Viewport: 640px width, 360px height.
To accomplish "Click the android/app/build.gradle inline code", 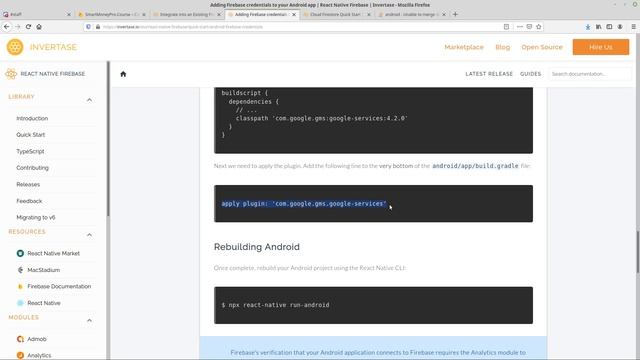I will click(475, 166).
